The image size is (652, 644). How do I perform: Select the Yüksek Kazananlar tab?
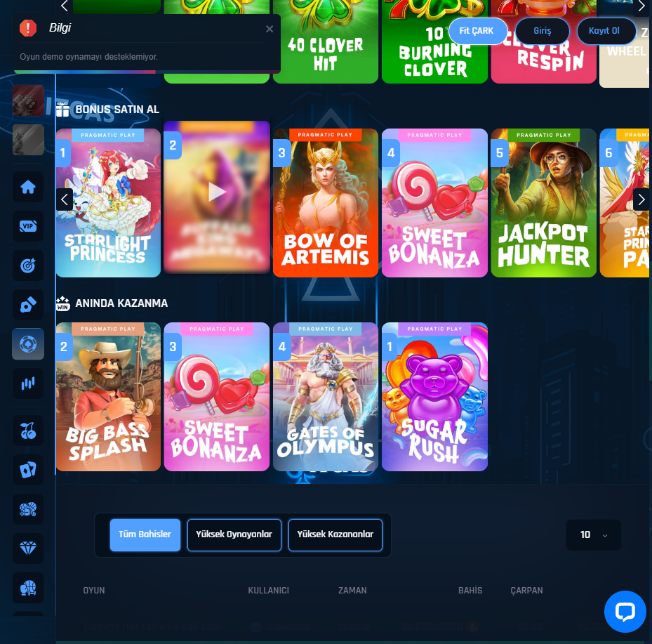pyautogui.click(x=335, y=534)
